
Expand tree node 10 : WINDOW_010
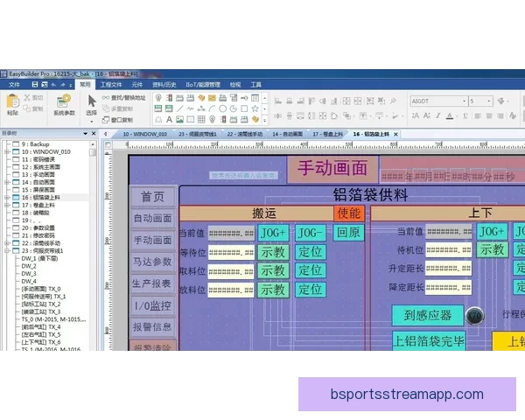tap(7, 151)
